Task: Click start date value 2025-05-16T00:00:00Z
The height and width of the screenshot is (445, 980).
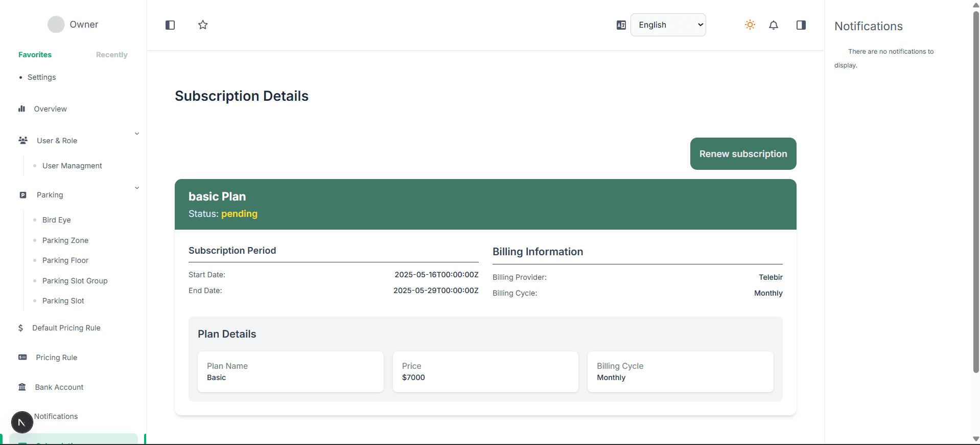Action: click(x=436, y=275)
